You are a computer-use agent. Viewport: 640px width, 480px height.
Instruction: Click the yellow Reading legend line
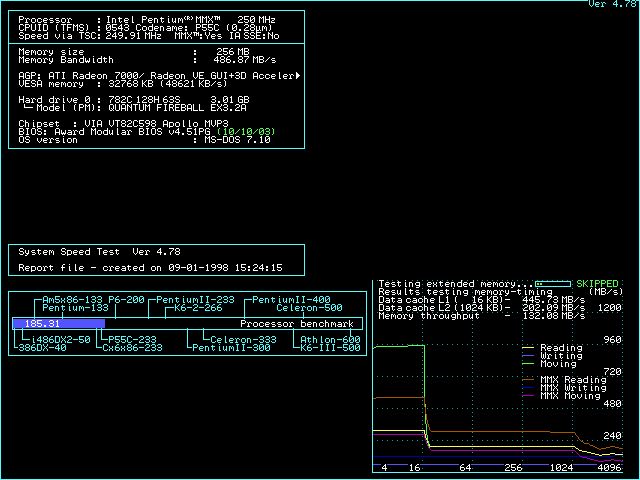[x=530, y=348]
